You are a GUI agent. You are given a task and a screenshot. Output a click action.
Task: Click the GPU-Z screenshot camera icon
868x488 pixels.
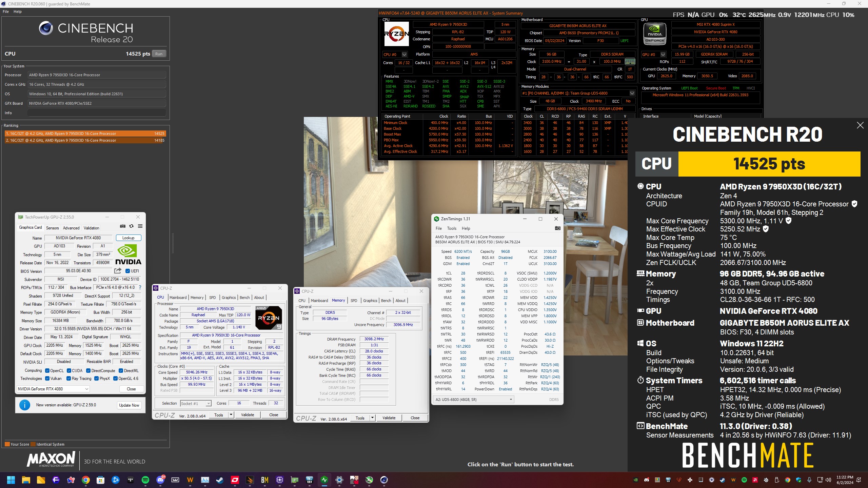(123, 226)
